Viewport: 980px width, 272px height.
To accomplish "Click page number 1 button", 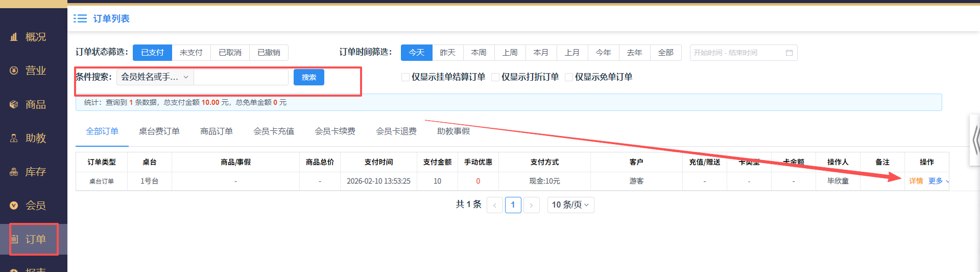I will [513, 205].
